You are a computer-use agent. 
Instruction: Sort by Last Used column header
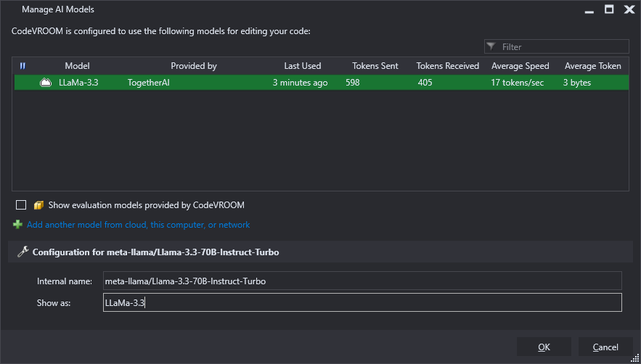(x=303, y=66)
